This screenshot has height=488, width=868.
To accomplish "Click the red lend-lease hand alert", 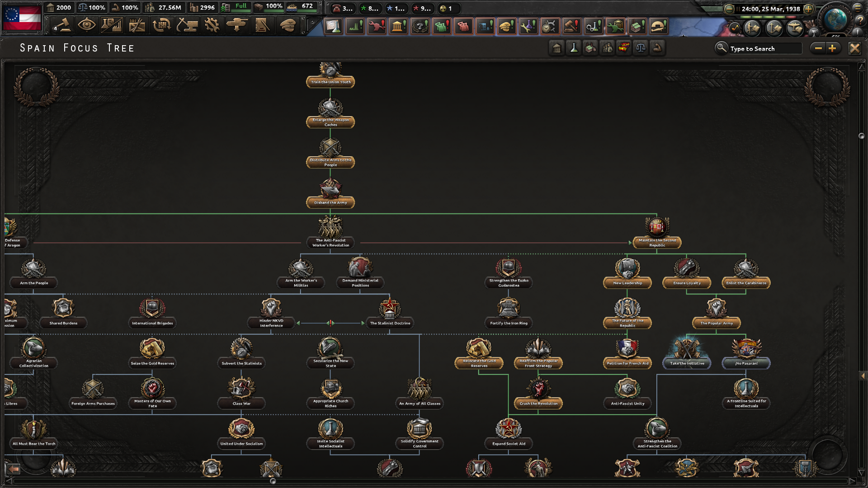I will tap(377, 26).
